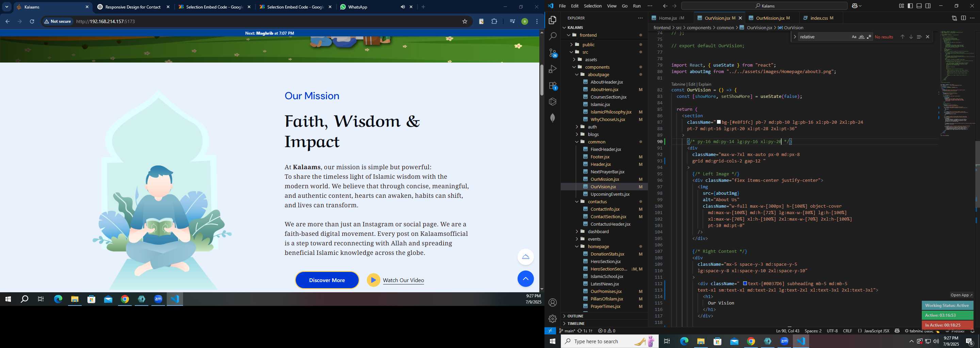Switch to the Home.jsx editor tab

[668, 18]
